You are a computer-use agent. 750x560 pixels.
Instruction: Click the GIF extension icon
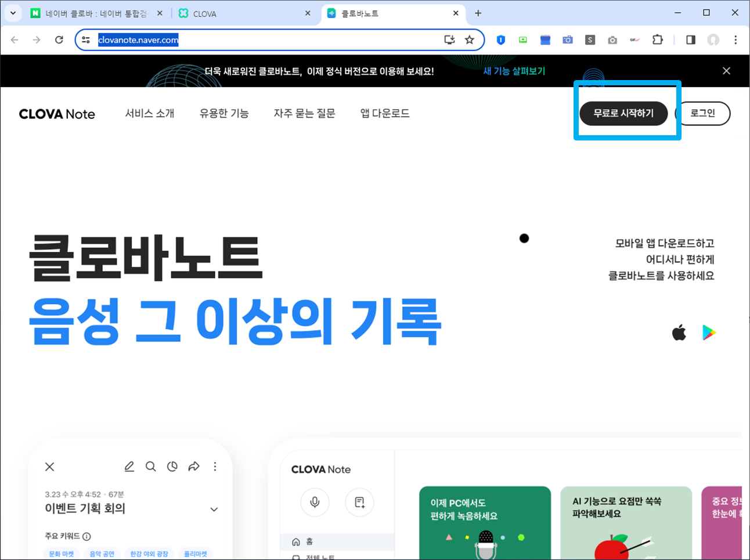[634, 40]
